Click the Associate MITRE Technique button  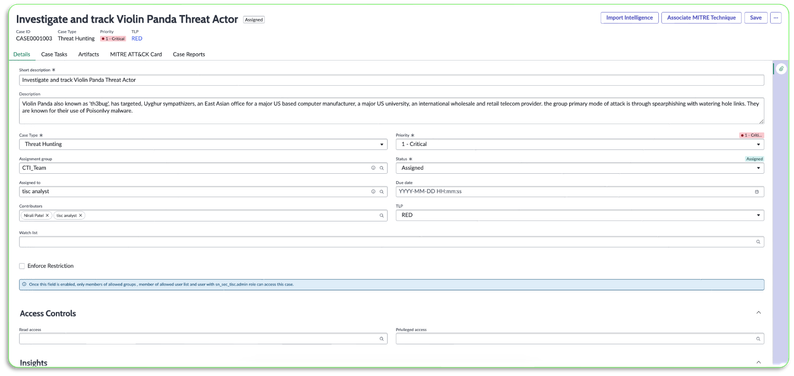pyautogui.click(x=701, y=18)
